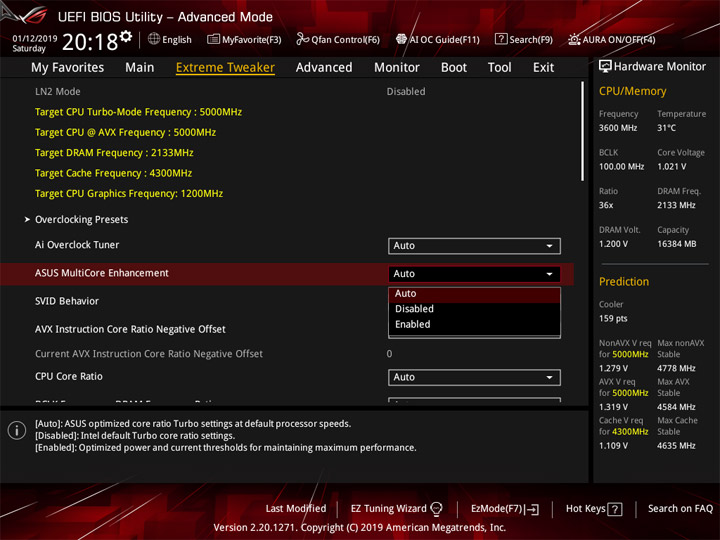Launch AI OC Guide(F11)
The width and height of the screenshot is (720, 540).
click(x=438, y=39)
